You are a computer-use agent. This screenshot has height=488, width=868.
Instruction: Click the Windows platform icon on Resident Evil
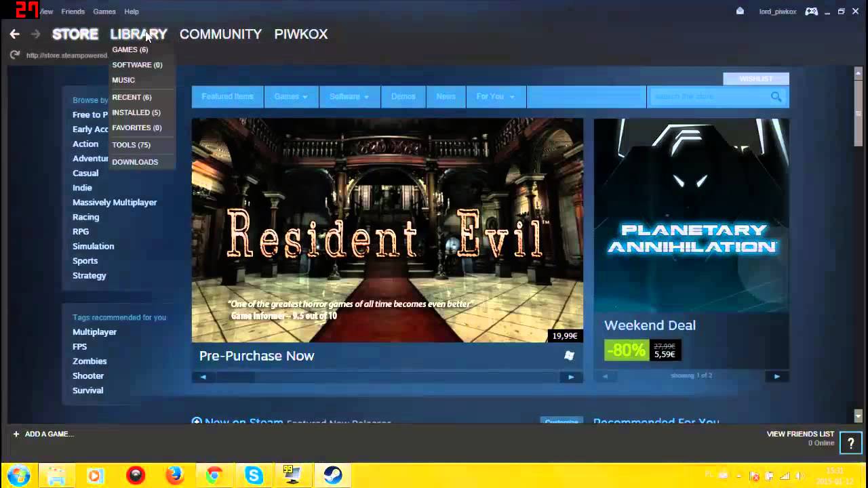(x=569, y=356)
